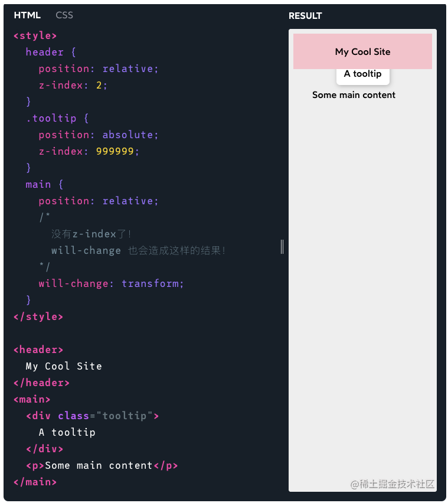Image resolution: width=448 pixels, height=503 pixels.
Task: Click the closing </header> tag
Action: (x=41, y=383)
